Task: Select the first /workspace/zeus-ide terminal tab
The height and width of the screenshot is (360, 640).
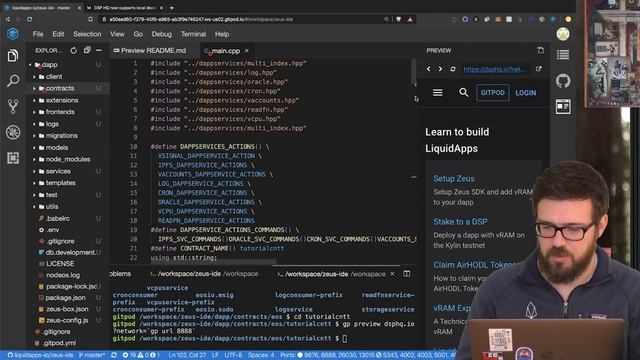Action: [x=204, y=274]
